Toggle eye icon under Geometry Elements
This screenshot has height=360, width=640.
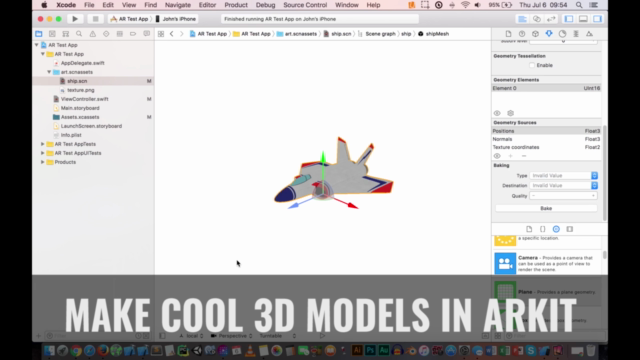(x=497, y=113)
